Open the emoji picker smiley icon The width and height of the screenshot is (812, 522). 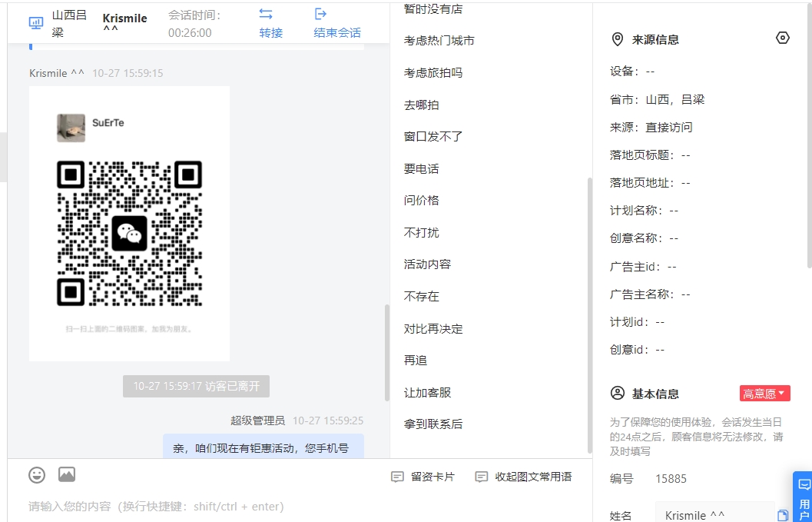37,475
